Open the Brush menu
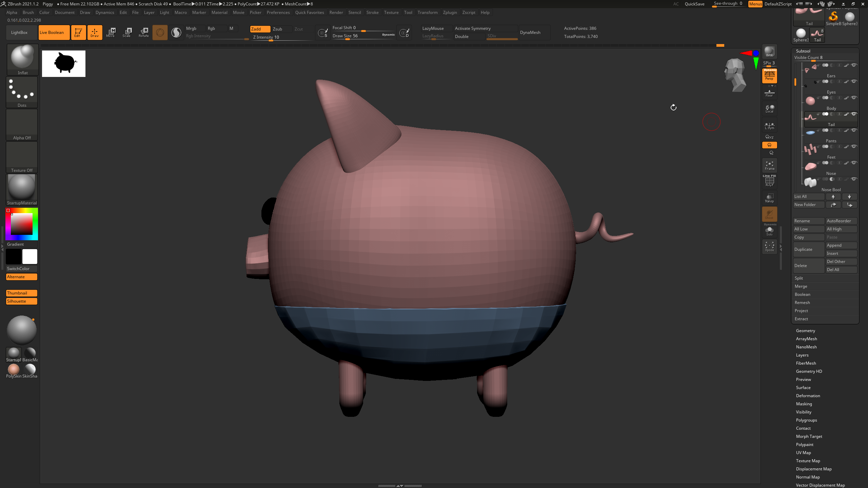The height and width of the screenshot is (488, 868). [x=28, y=13]
